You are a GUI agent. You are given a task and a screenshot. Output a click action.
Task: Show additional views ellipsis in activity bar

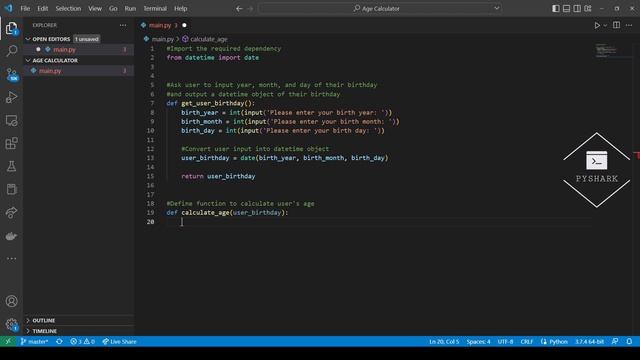click(11, 258)
